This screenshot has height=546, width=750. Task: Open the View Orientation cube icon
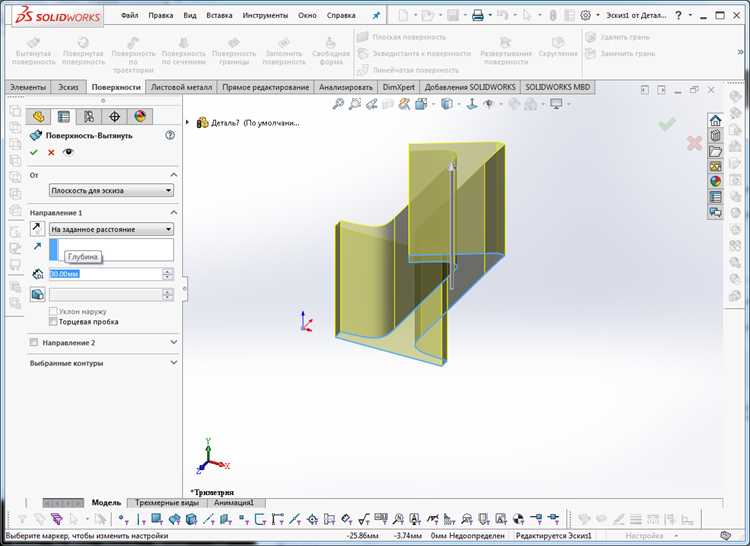tap(421, 104)
